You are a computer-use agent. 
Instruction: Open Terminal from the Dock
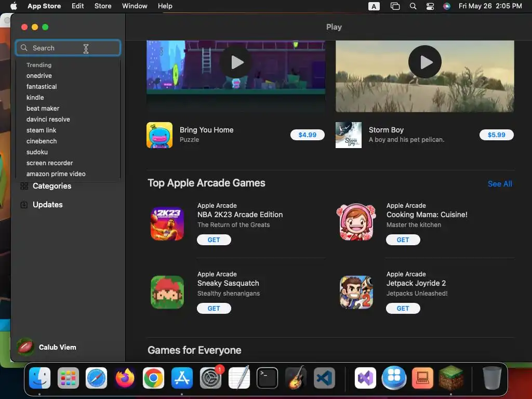[268, 378]
